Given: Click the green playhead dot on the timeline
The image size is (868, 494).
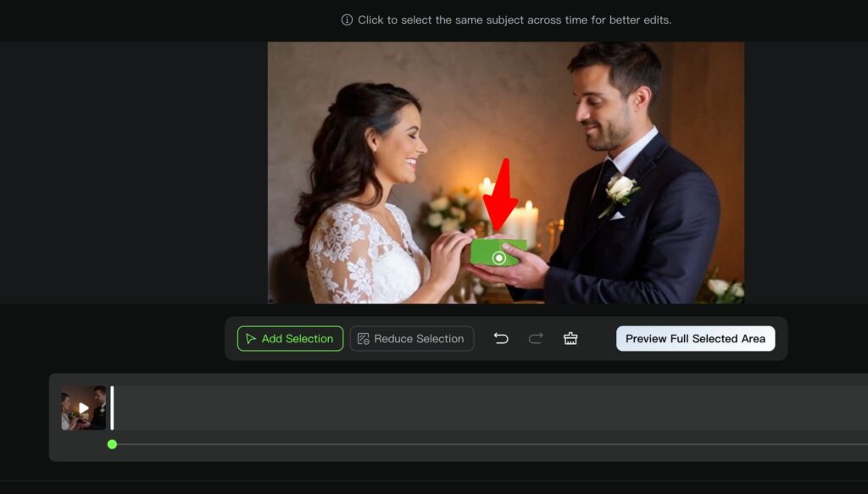Looking at the screenshot, I should coord(111,443).
